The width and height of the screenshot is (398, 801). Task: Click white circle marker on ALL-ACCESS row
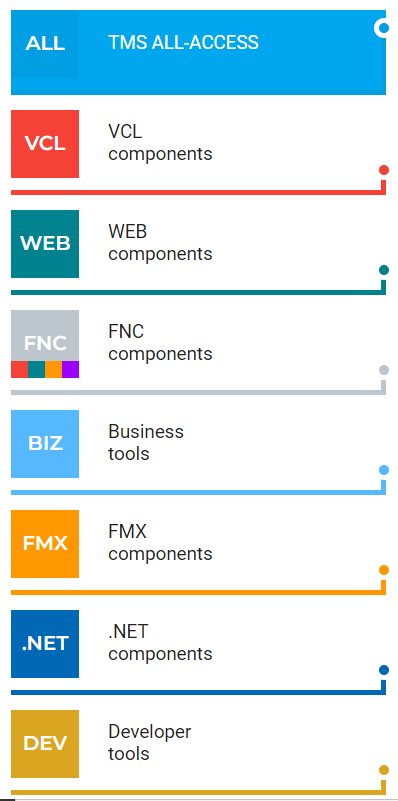tap(383, 28)
